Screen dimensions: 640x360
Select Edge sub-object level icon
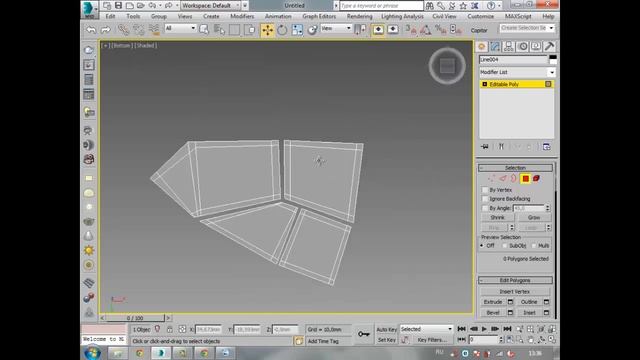tap(503, 178)
